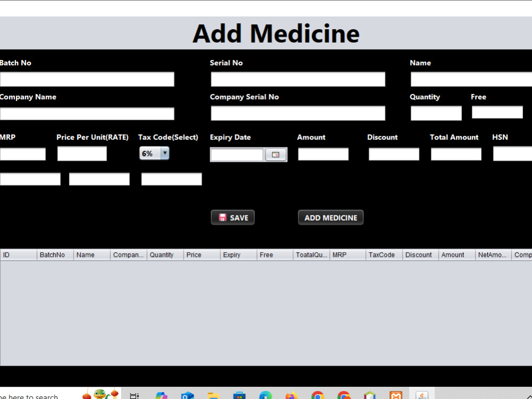Focus the Discount input box
Viewport: 532px width, 399px height.
coord(394,154)
